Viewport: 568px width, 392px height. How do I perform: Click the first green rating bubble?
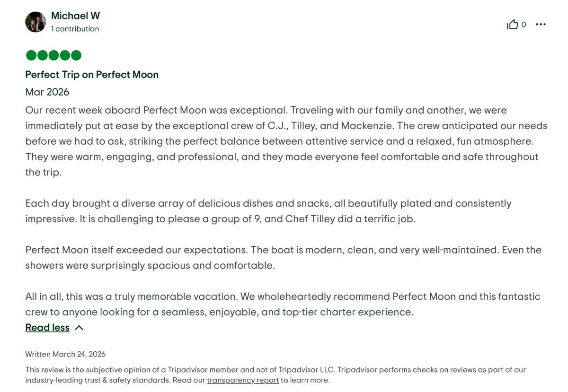click(31, 55)
